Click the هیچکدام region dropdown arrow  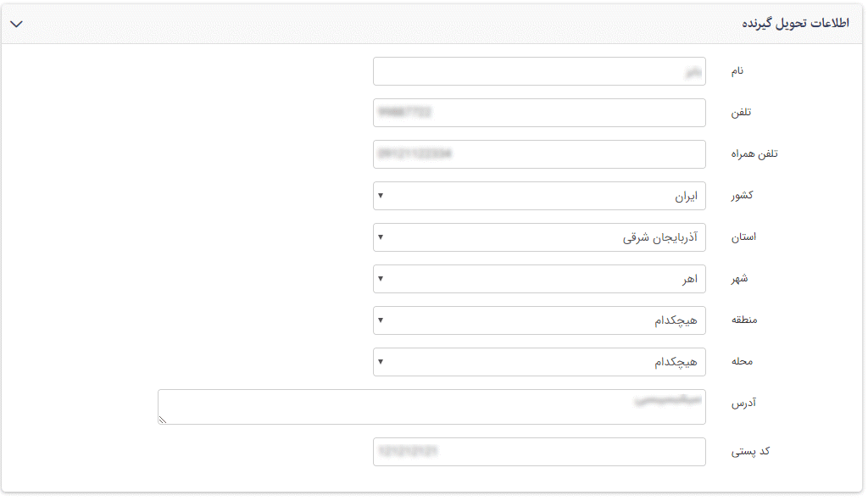click(x=381, y=320)
